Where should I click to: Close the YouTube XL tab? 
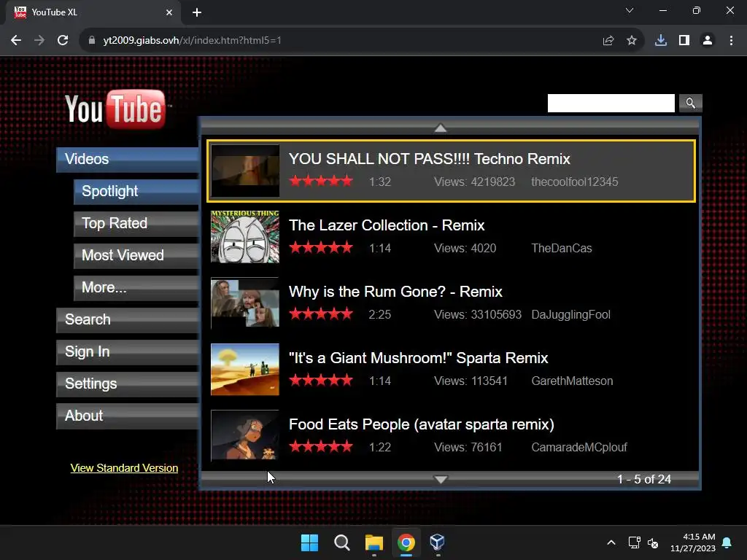[x=169, y=12]
